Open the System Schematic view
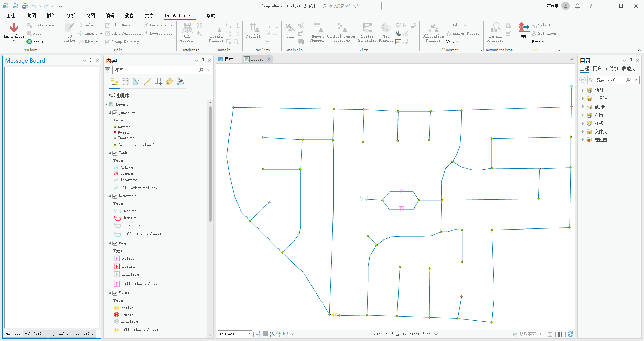Viewport: 644px width, 341px height. pos(367,32)
